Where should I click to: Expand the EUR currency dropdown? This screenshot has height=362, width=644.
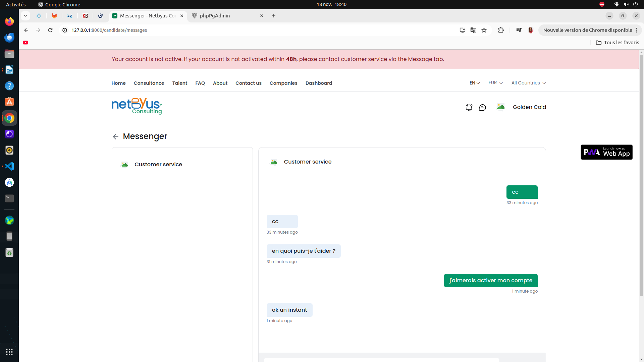(x=495, y=83)
